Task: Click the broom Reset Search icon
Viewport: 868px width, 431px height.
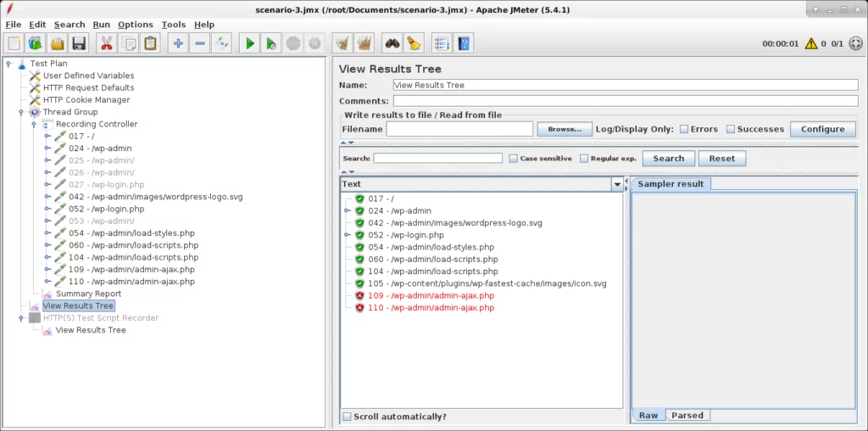Action: point(413,43)
